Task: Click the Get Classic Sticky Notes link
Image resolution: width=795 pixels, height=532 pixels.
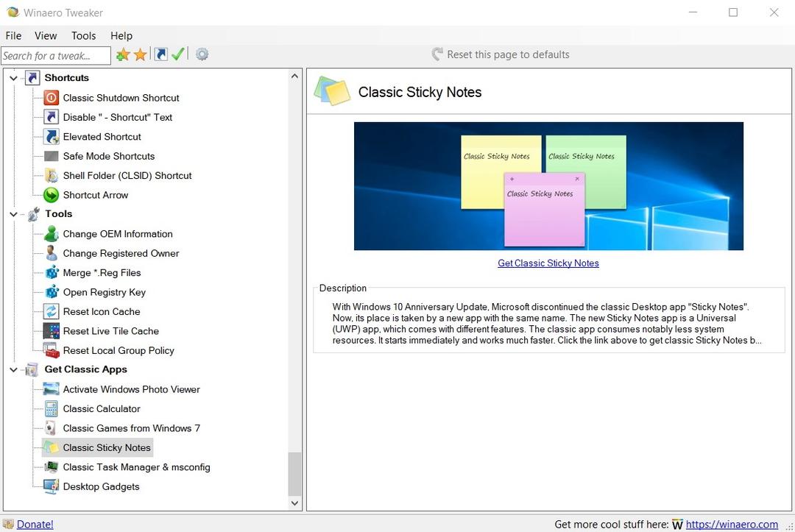Action: coord(548,263)
